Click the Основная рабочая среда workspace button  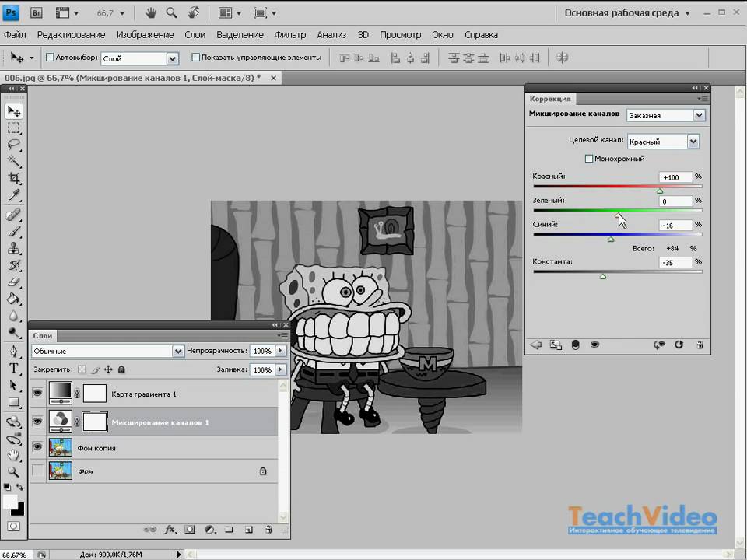[621, 13]
